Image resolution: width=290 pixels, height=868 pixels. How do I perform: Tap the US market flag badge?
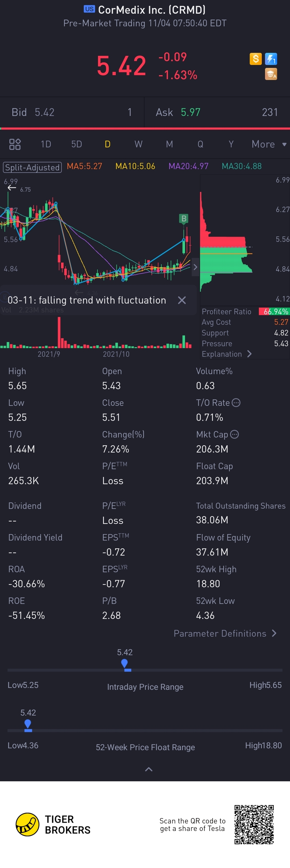click(x=89, y=9)
